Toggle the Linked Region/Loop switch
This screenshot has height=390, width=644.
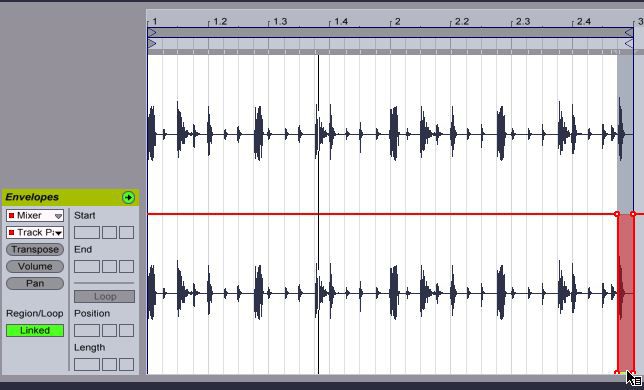[x=35, y=330]
